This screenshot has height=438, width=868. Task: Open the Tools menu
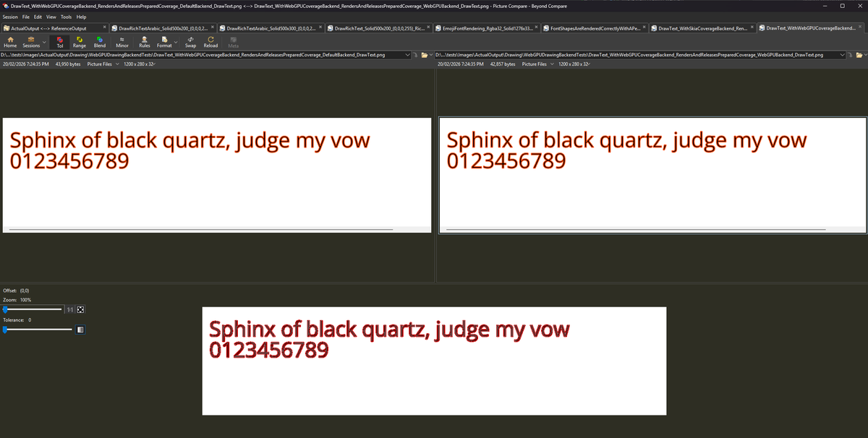pos(66,17)
